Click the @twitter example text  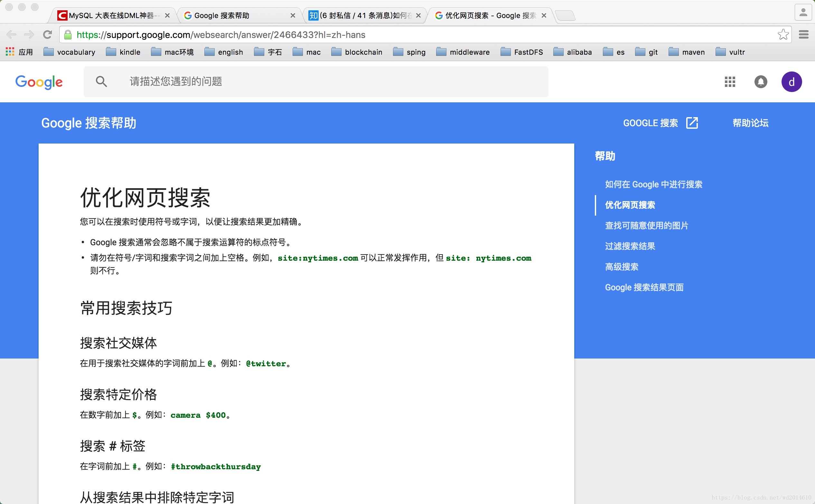tap(266, 364)
